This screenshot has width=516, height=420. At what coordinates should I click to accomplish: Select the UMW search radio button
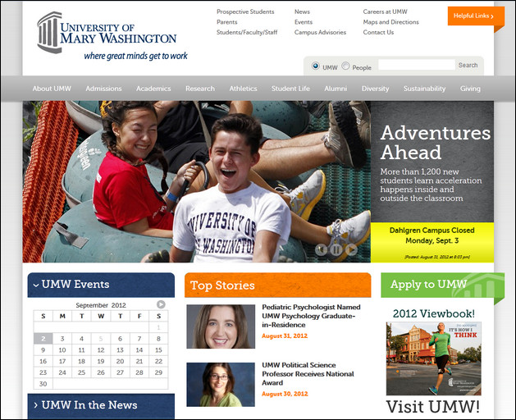316,66
